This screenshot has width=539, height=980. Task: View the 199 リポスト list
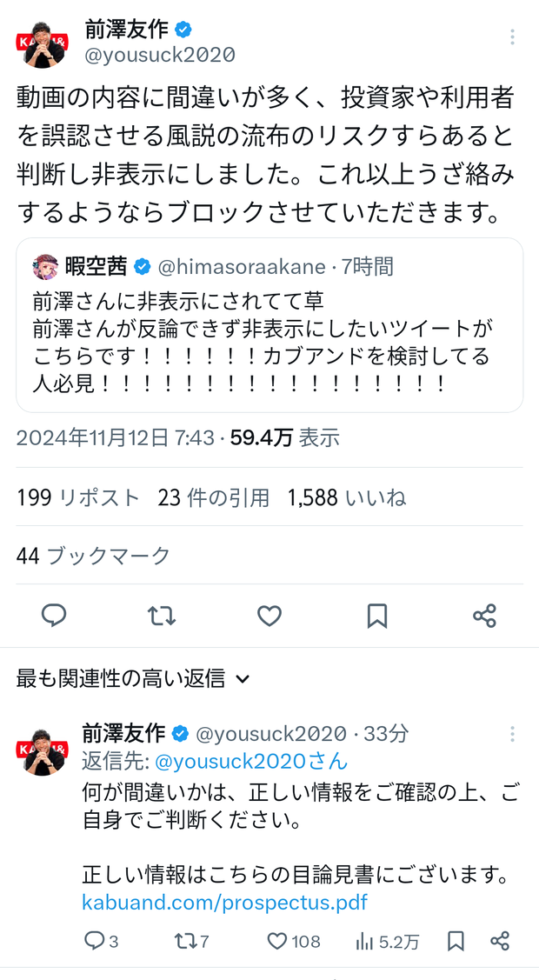(78, 497)
